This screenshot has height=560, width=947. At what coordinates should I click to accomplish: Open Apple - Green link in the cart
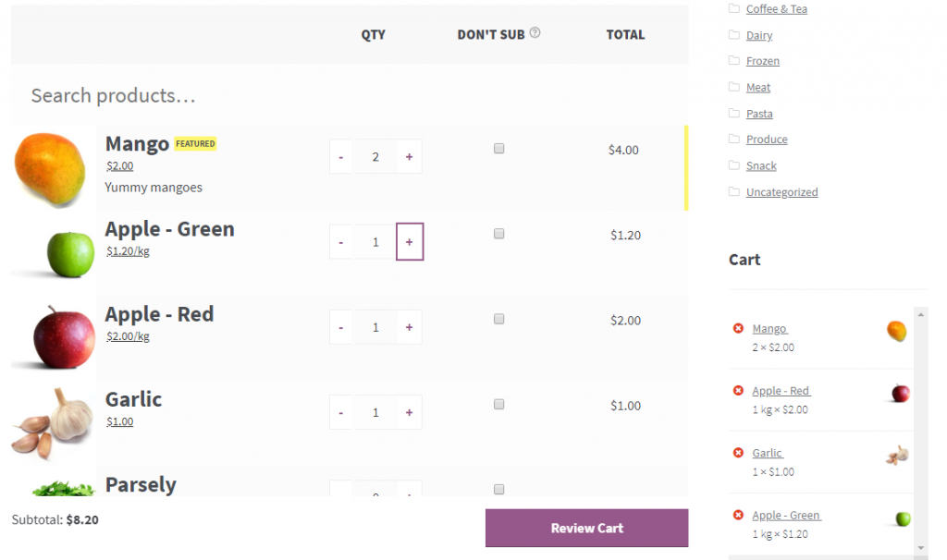pos(786,516)
